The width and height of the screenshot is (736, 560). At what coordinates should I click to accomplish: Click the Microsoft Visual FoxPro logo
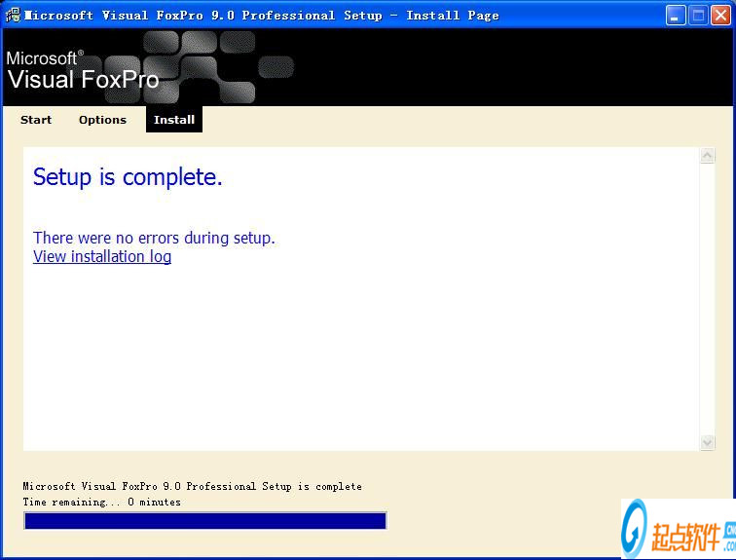click(84, 70)
